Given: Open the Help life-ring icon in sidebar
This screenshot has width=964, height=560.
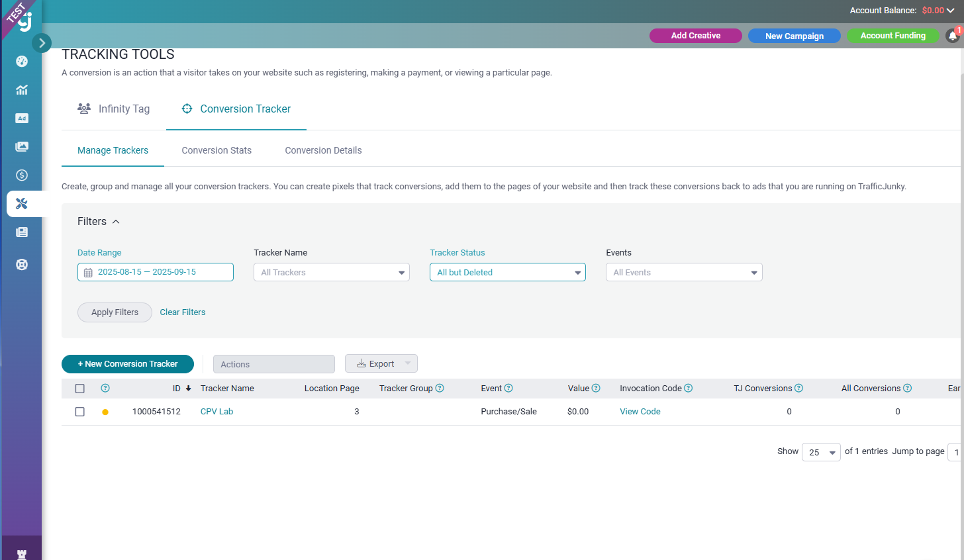Looking at the screenshot, I should pyautogui.click(x=21, y=263).
